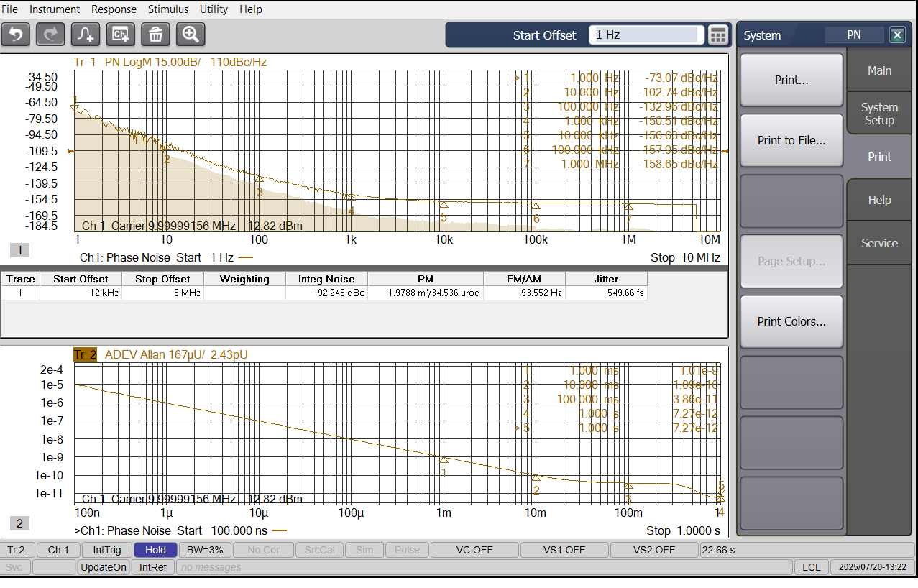Viewport: 918px width, 588px height.
Task: Click the BW=3% status button
Action: coord(205,550)
